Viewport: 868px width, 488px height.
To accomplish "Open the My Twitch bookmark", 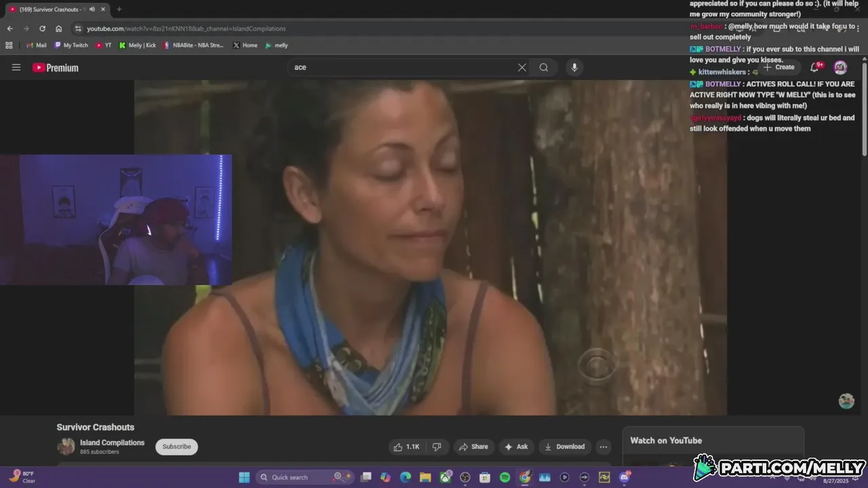I will pyautogui.click(x=71, y=45).
